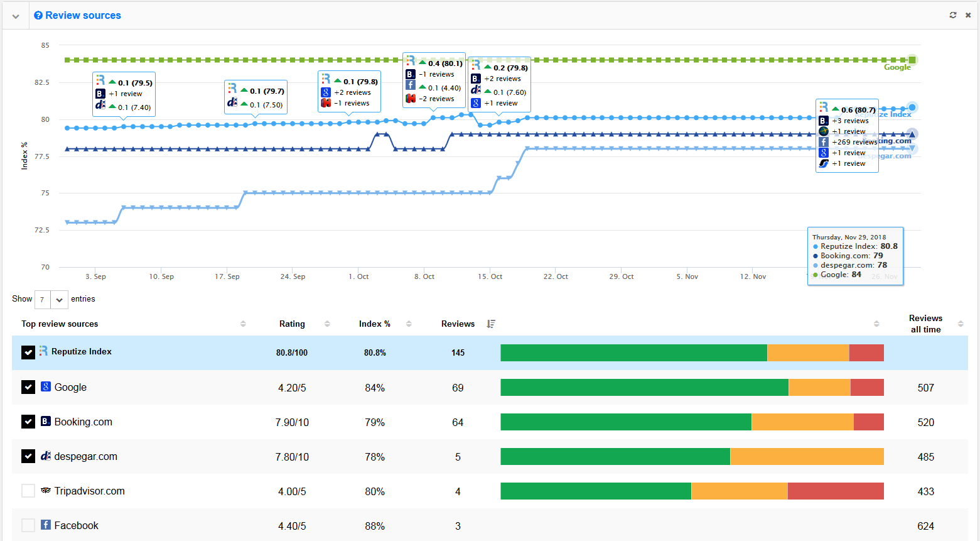Click the 80.8/100 Reputize Index rating value
The height and width of the screenshot is (541, 980).
292,352
